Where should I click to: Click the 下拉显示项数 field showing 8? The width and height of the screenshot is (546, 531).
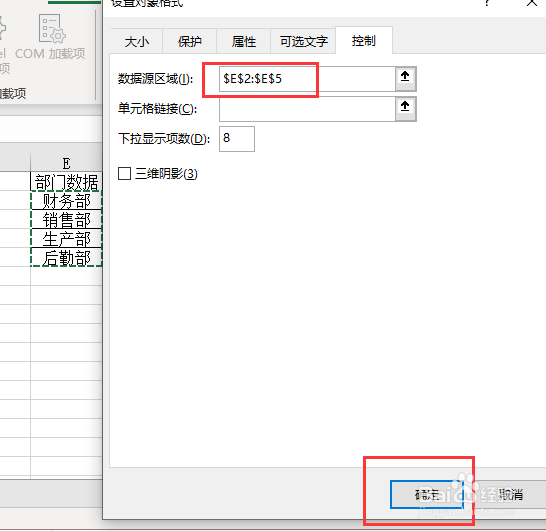(x=237, y=139)
